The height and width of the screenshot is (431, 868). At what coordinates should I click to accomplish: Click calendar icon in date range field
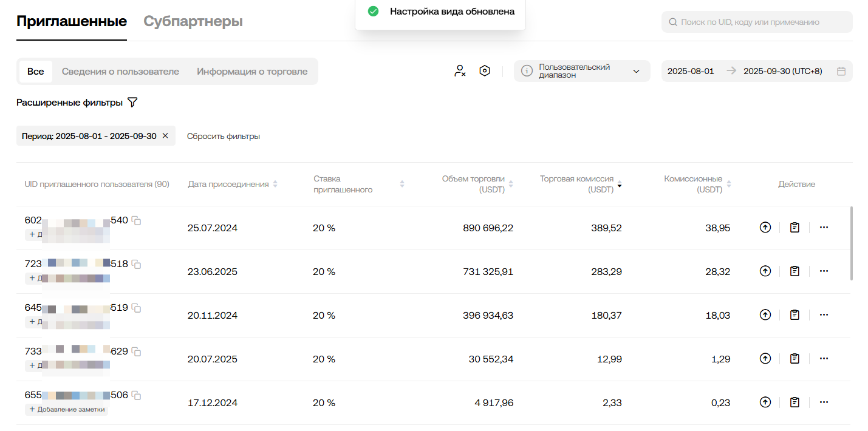coord(841,71)
